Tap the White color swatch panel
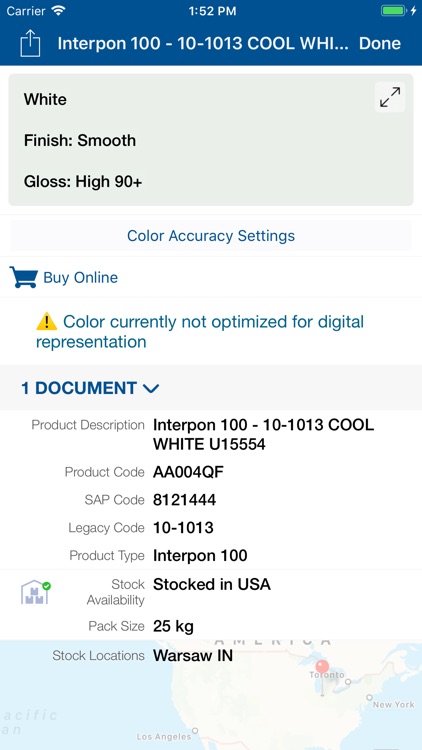 [211, 140]
